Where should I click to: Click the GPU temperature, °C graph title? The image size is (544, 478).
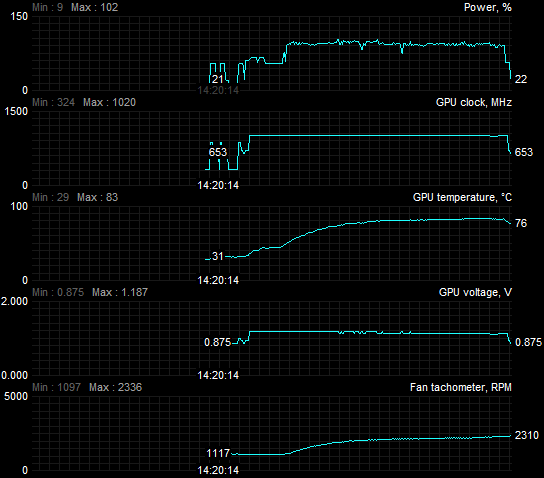[x=462, y=197]
